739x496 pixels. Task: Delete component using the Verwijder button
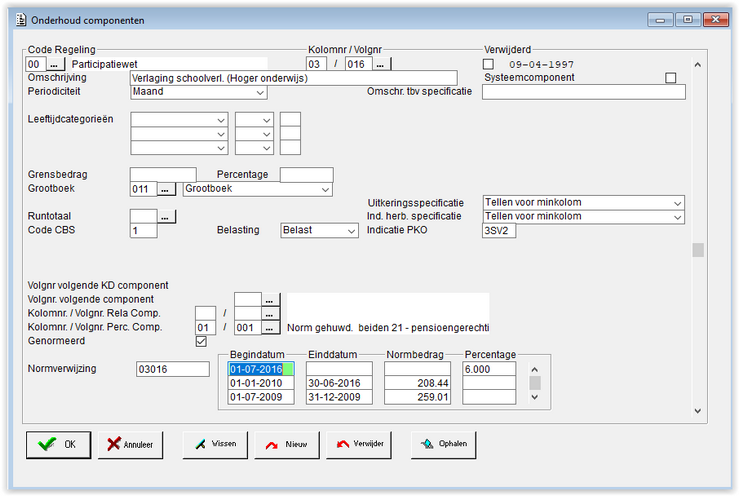click(359, 444)
